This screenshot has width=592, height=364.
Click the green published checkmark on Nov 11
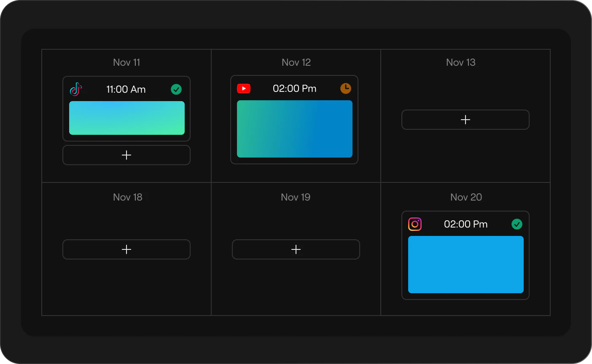176,89
